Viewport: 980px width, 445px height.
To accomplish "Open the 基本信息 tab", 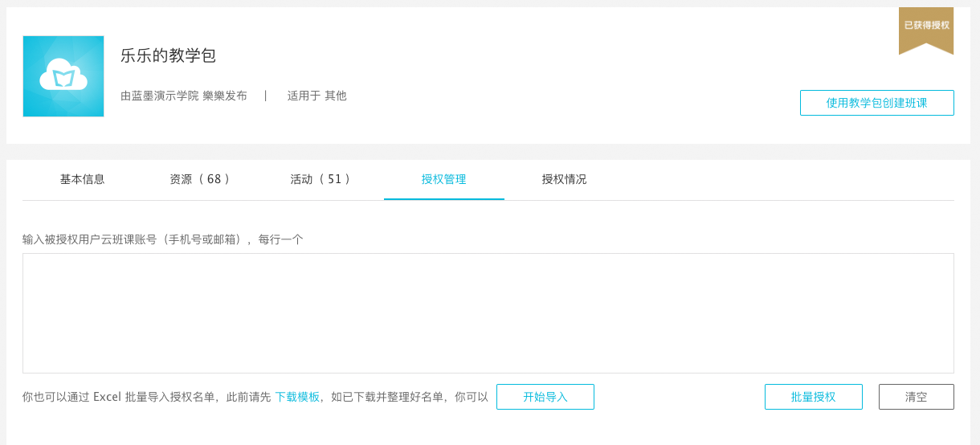I will pyautogui.click(x=82, y=179).
